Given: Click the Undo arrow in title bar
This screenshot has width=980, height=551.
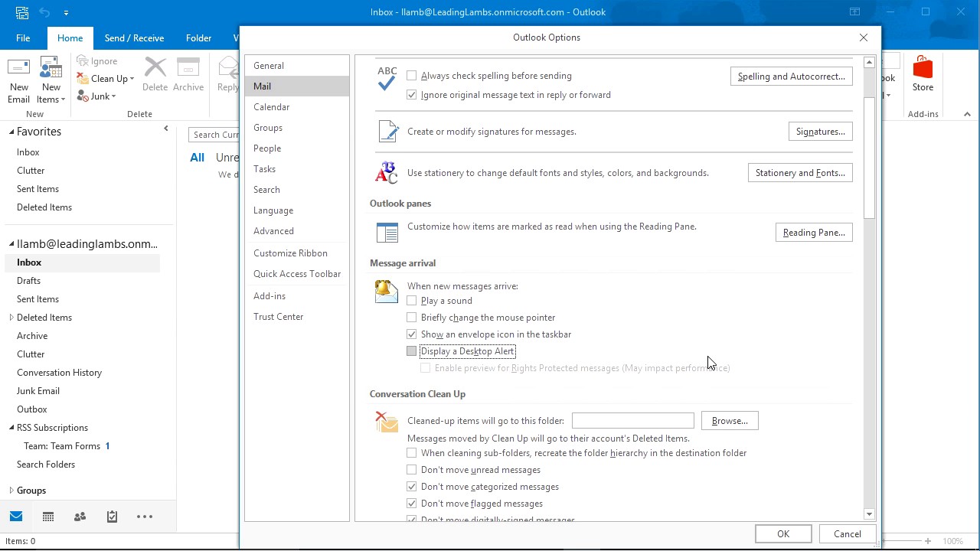Looking at the screenshot, I should (44, 12).
